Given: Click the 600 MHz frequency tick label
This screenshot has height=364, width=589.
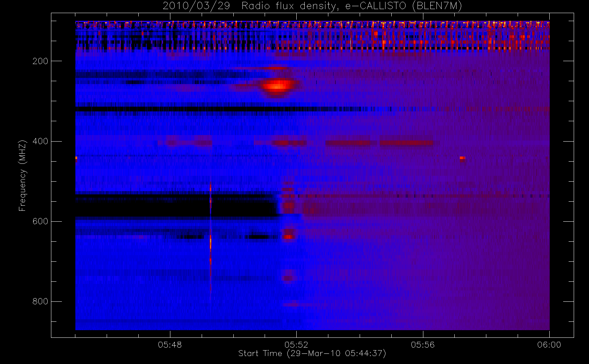Looking at the screenshot, I should pos(40,221).
